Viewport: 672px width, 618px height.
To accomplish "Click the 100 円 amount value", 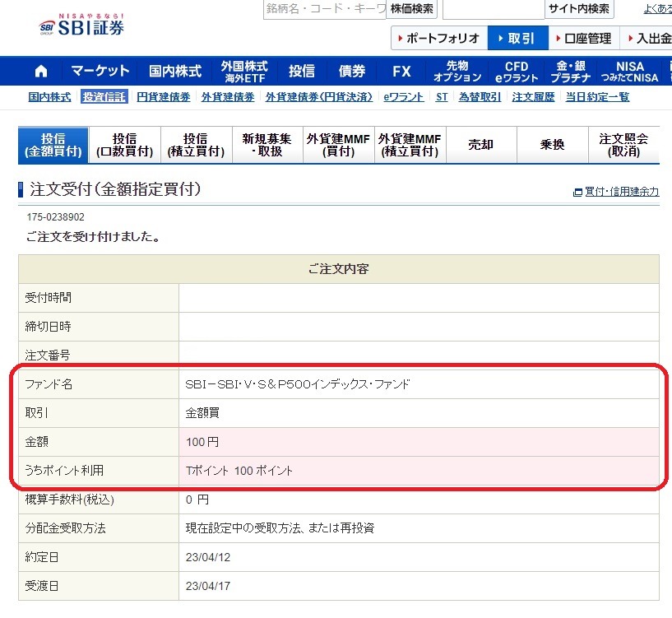I will coord(202,442).
